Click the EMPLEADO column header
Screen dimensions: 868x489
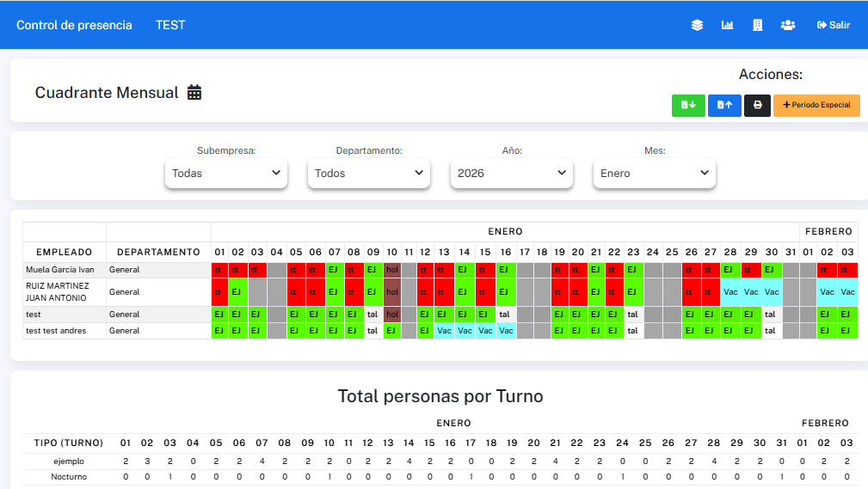point(64,252)
